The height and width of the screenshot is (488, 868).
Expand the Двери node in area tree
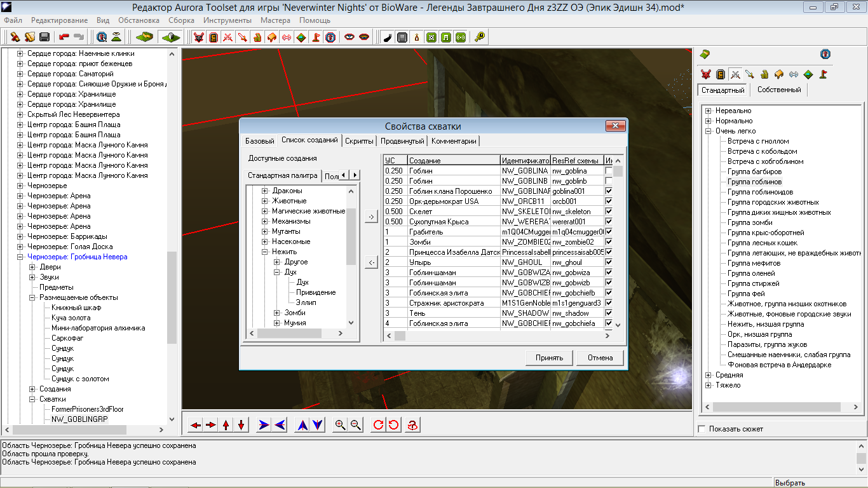point(32,267)
